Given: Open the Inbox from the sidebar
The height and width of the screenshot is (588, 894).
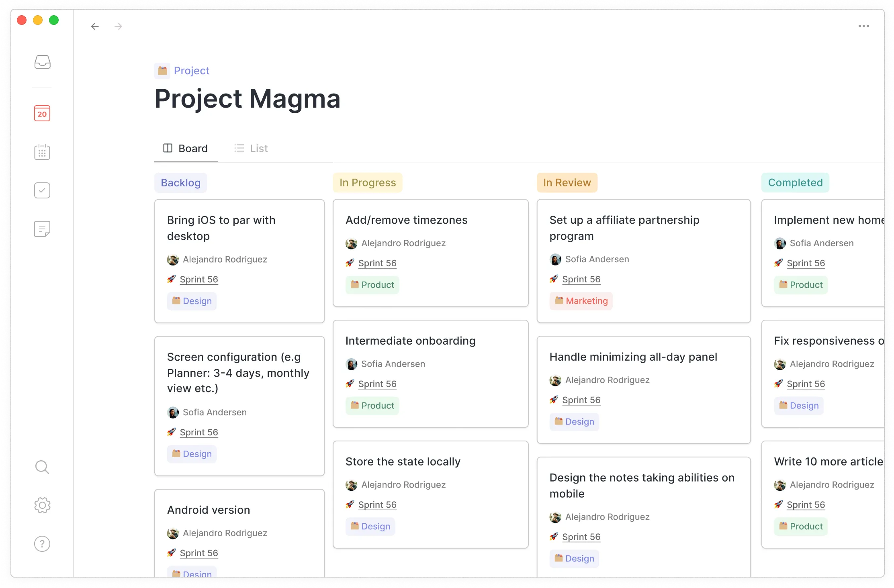Looking at the screenshot, I should (x=42, y=61).
